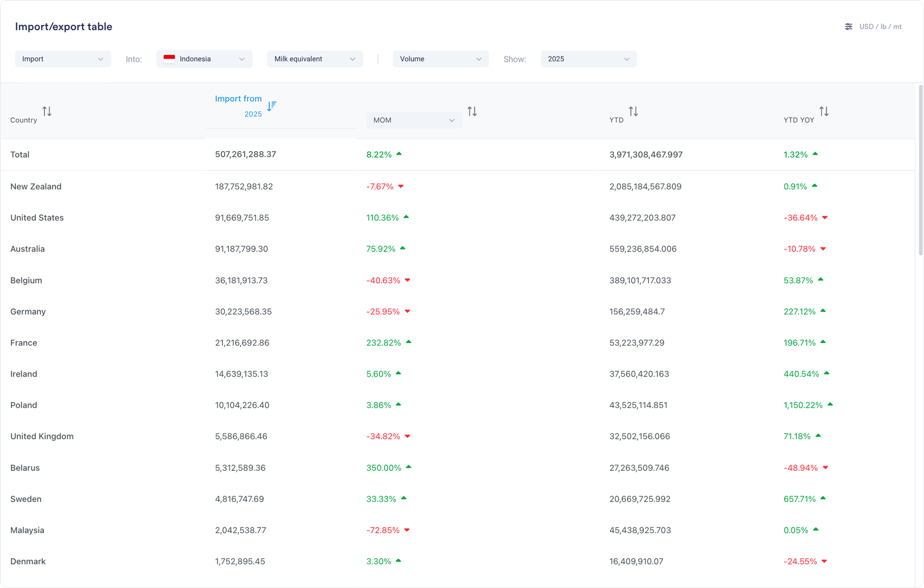Image resolution: width=924 pixels, height=588 pixels.
Task: Open the Volume measure dropdown
Action: 441,59
